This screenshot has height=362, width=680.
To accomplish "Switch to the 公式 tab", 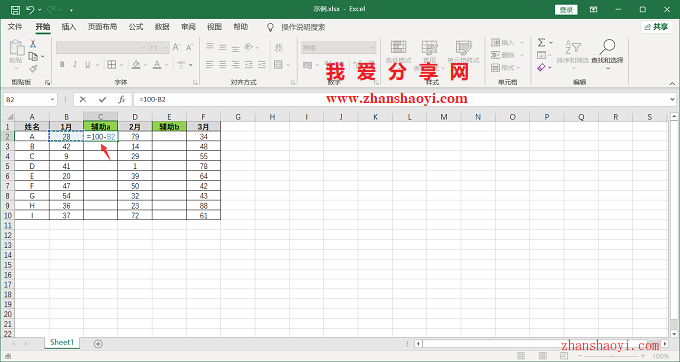I will 136,27.
